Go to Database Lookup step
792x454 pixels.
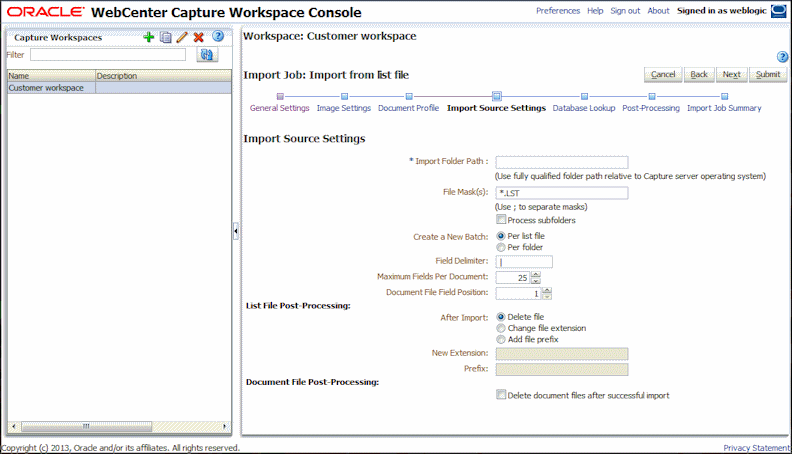click(x=584, y=108)
